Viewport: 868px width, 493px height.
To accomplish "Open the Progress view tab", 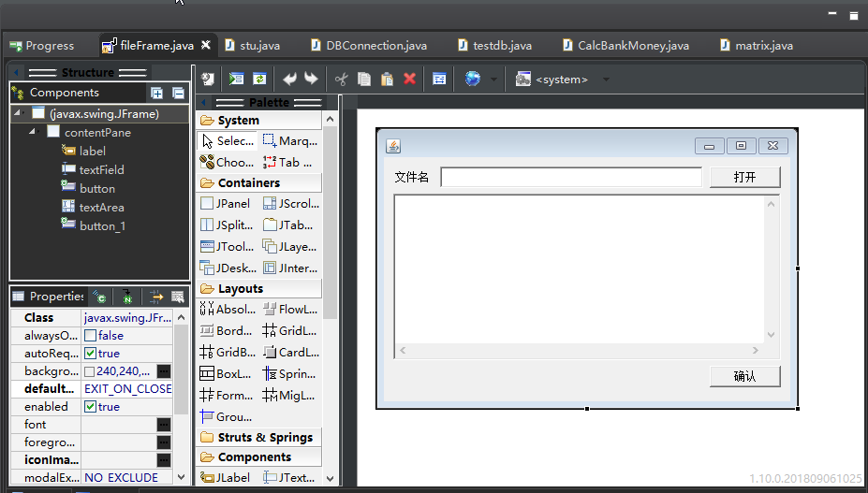I will coord(42,46).
